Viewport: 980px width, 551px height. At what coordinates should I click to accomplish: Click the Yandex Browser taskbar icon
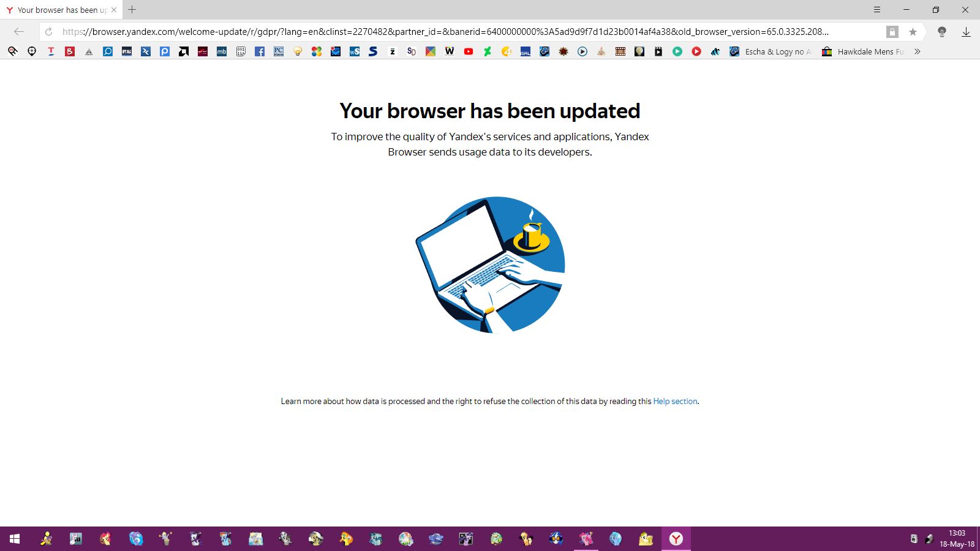click(676, 539)
